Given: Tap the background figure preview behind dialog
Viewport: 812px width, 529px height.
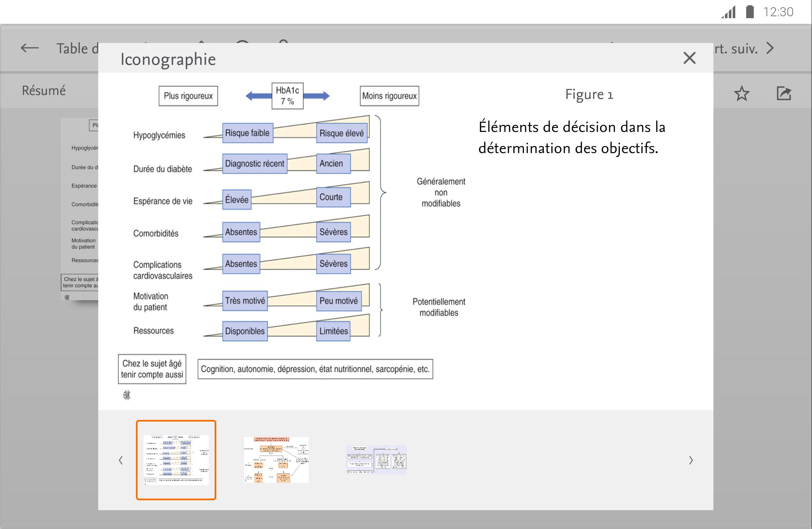Looking at the screenshot, I should point(80,209).
